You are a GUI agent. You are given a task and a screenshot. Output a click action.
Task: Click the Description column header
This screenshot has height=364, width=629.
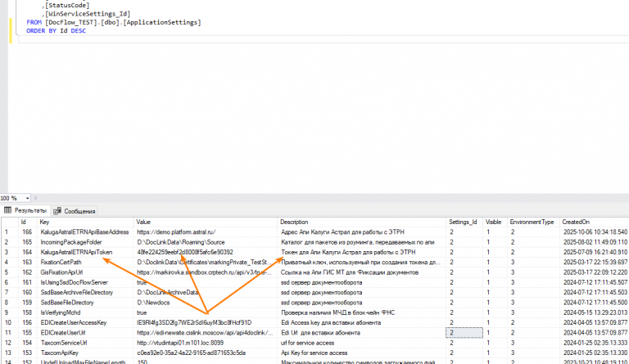[x=361, y=222]
